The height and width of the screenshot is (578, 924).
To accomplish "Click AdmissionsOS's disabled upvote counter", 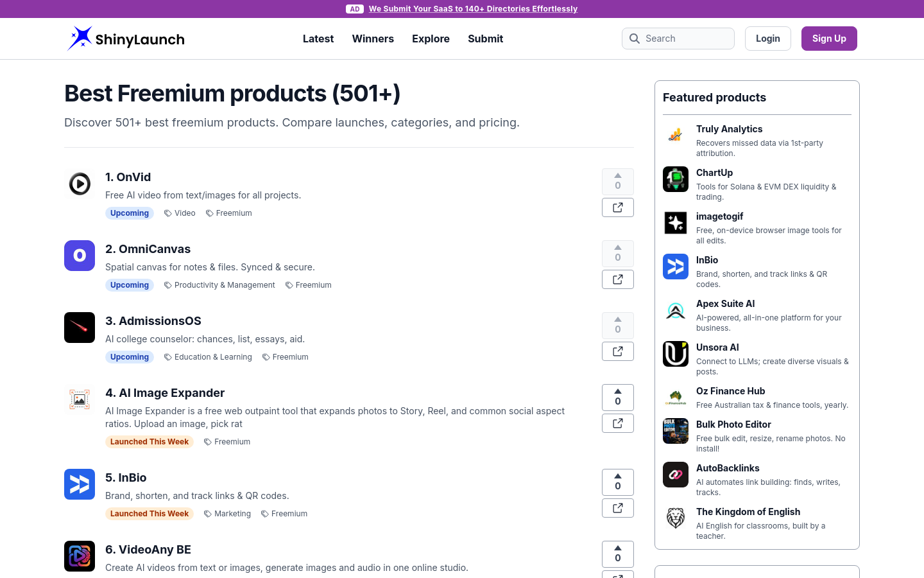I will click(x=618, y=326).
